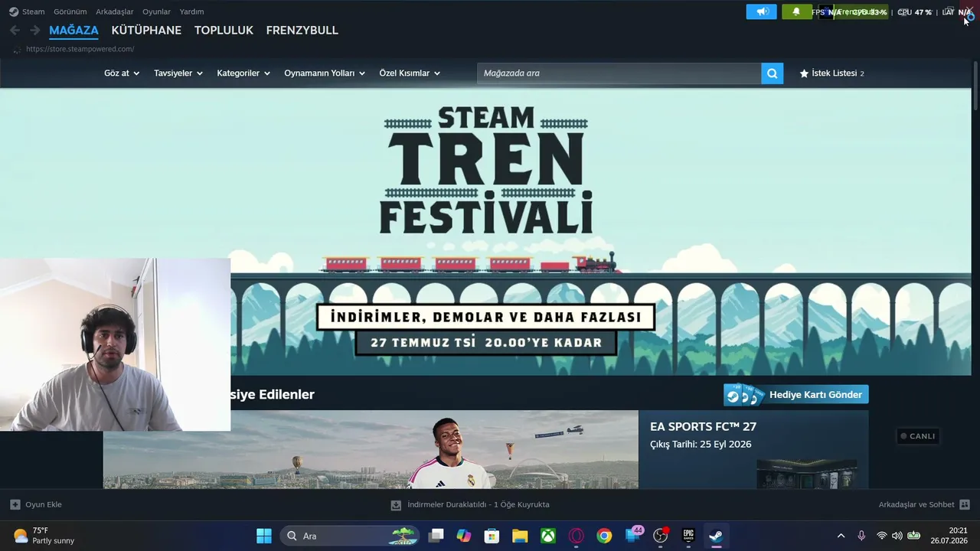Click the microphone icon in the system tray

[x=861, y=536]
